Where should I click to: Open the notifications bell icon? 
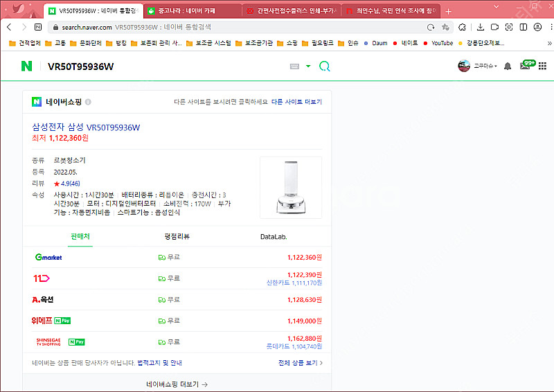(x=508, y=66)
